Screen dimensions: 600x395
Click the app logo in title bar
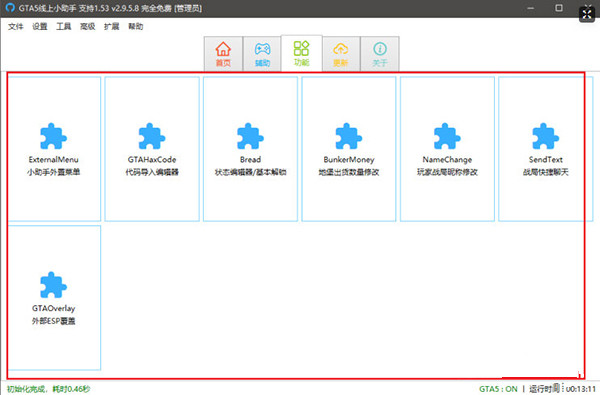(10, 8)
